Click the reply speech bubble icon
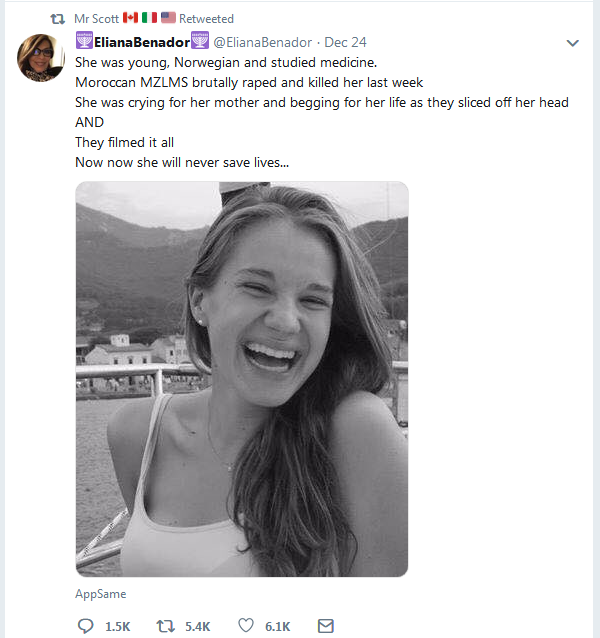Viewport: 600px width, 638px height. coord(86,626)
